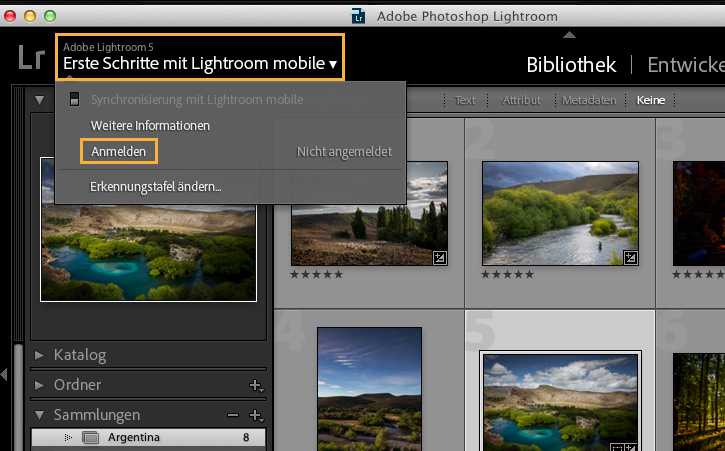Screen dimensions: 725x451
Task: Select the portrait sky thumbnail in cell 4
Action: (369, 389)
